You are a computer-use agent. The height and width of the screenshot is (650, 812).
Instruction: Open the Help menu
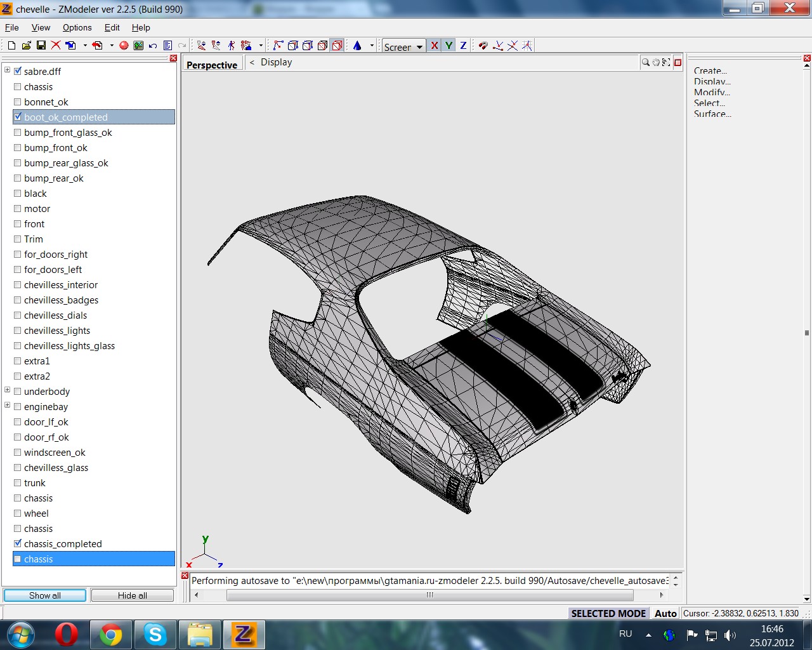pos(141,27)
